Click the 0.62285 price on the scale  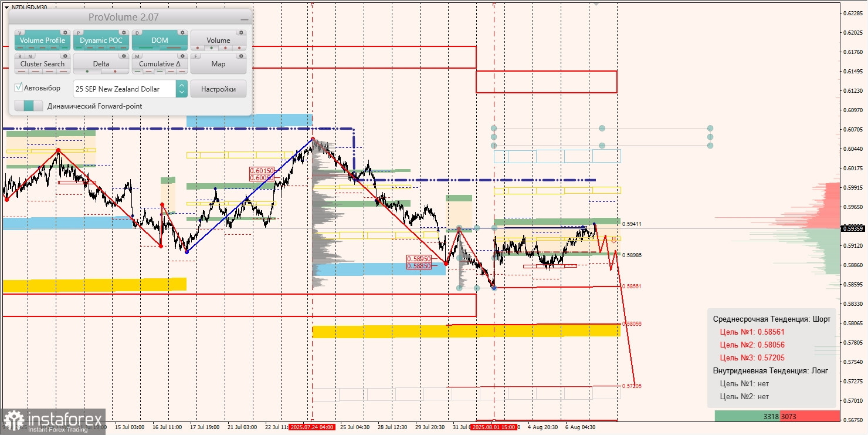(x=853, y=13)
